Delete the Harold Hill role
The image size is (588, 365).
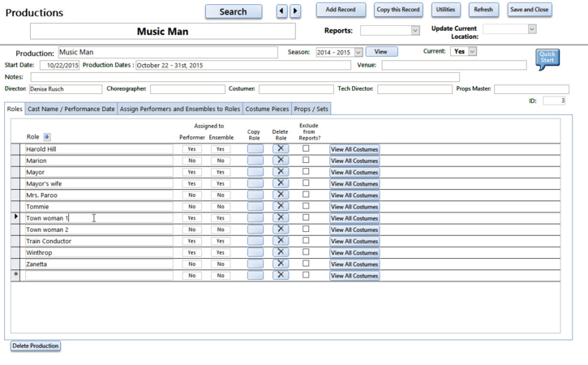click(281, 149)
